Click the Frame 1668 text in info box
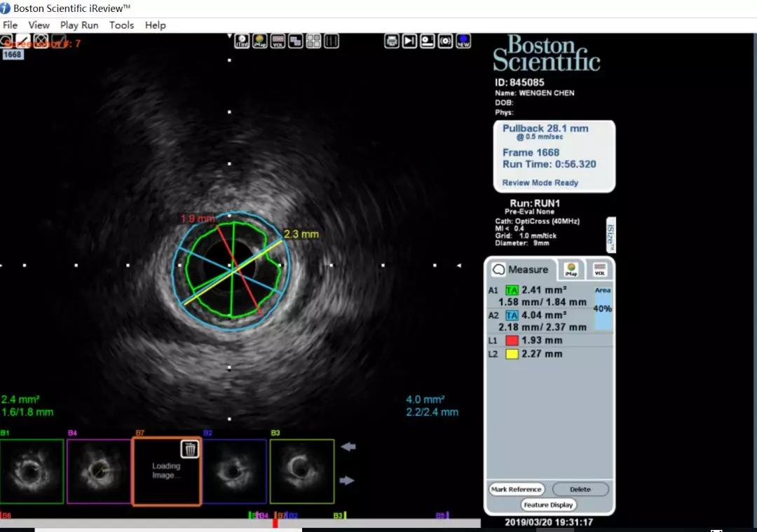The image size is (757, 532). pos(531,153)
